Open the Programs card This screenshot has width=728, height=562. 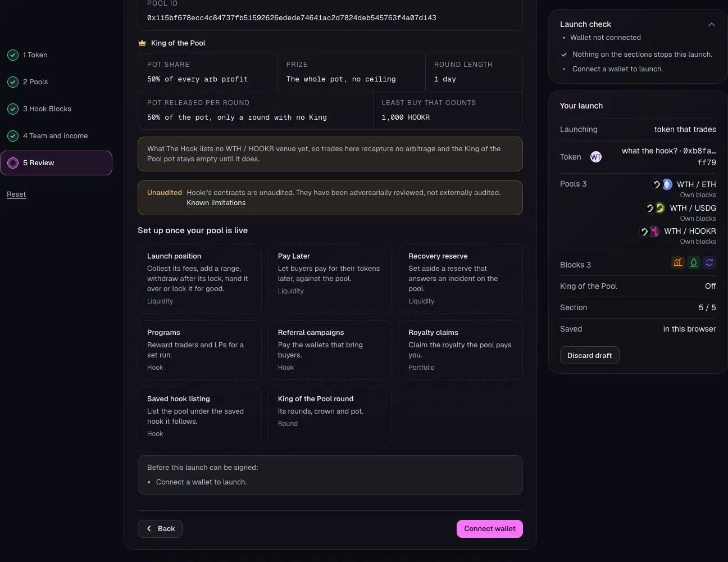coord(199,350)
